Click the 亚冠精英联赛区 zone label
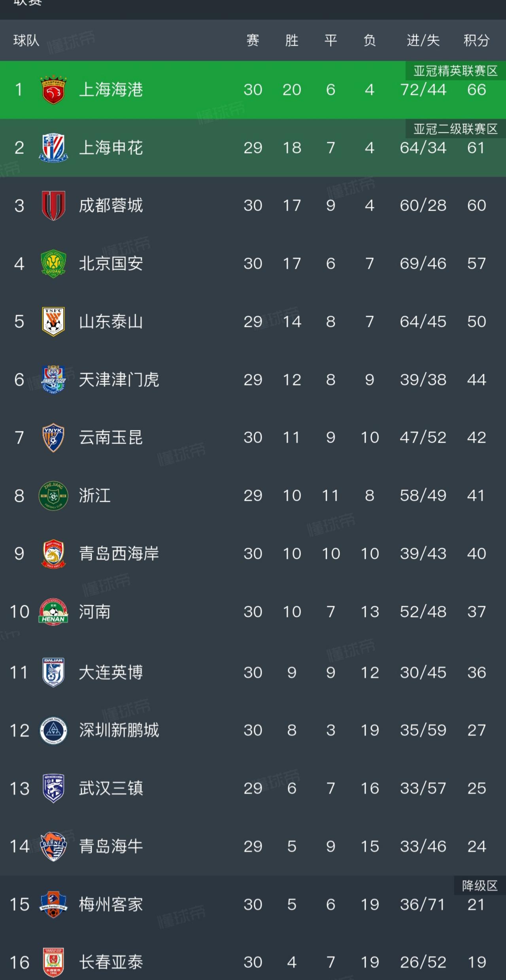 [x=455, y=71]
